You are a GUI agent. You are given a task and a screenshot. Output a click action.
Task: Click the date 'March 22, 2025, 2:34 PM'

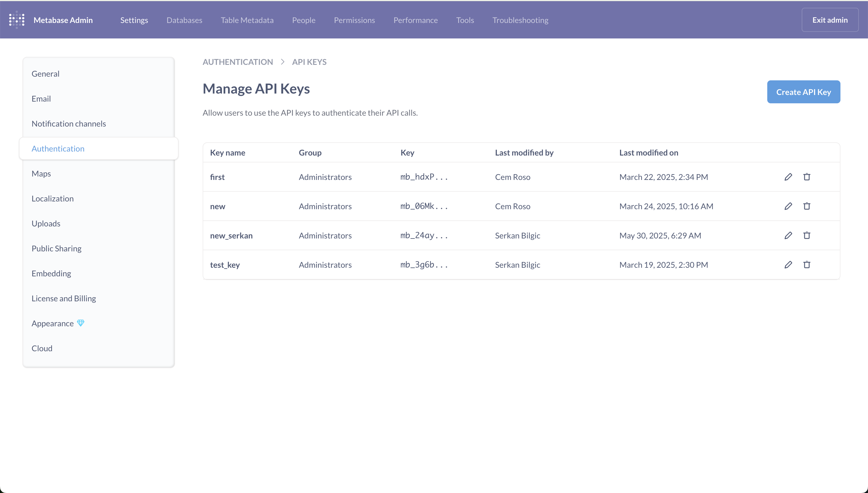(663, 177)
